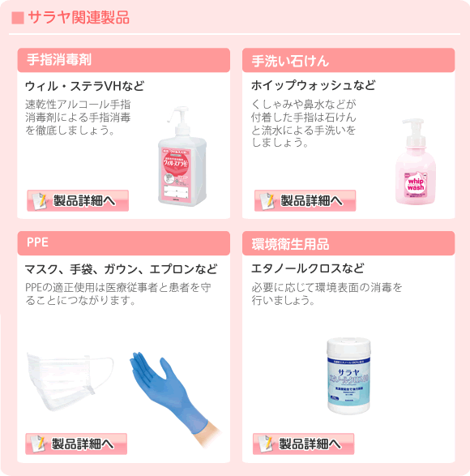
Task: Open product details for environmental hygiene
Action: (x=303, y=444)
